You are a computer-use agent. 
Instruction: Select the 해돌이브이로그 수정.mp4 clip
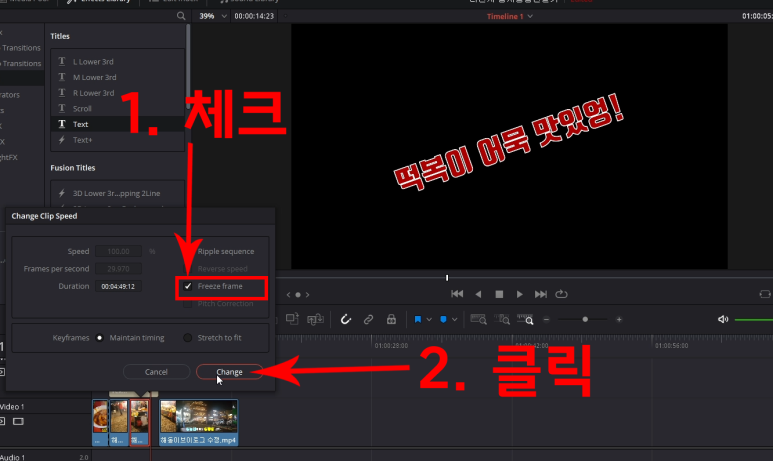(198, 423)
